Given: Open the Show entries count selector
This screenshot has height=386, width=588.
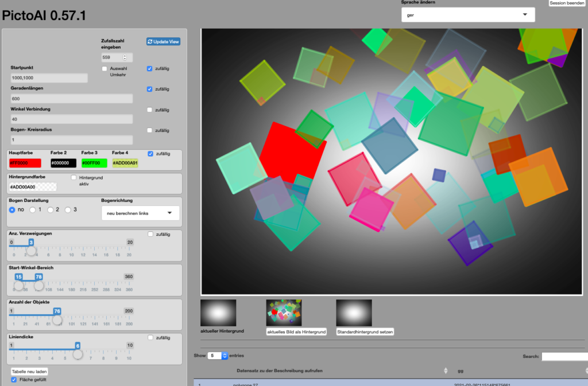Looking at the screenshot, I should 218,356.
